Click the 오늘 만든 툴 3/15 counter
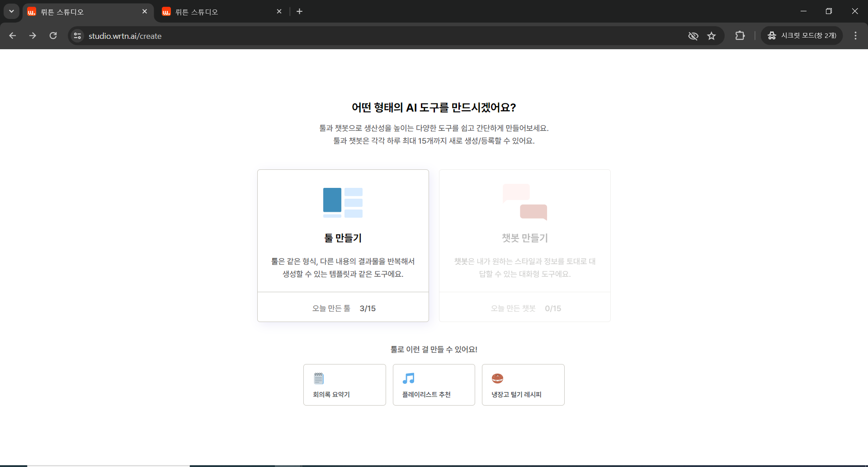This screenshot has width=868, height=467. tap(344, 308)
